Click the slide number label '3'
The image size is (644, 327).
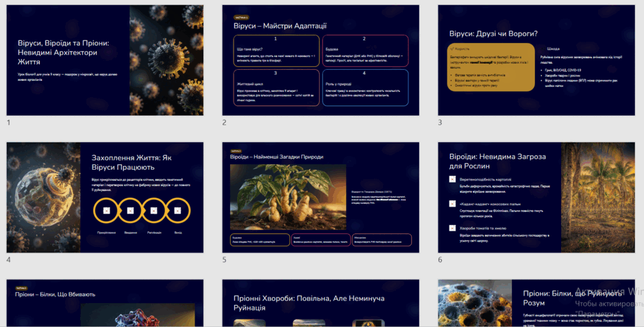pos(440,122)
